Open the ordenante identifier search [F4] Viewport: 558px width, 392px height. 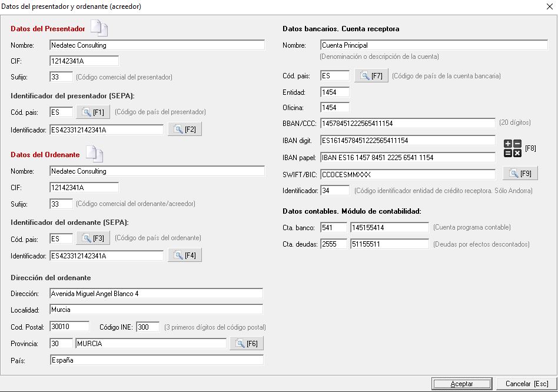tap(185, 255)
